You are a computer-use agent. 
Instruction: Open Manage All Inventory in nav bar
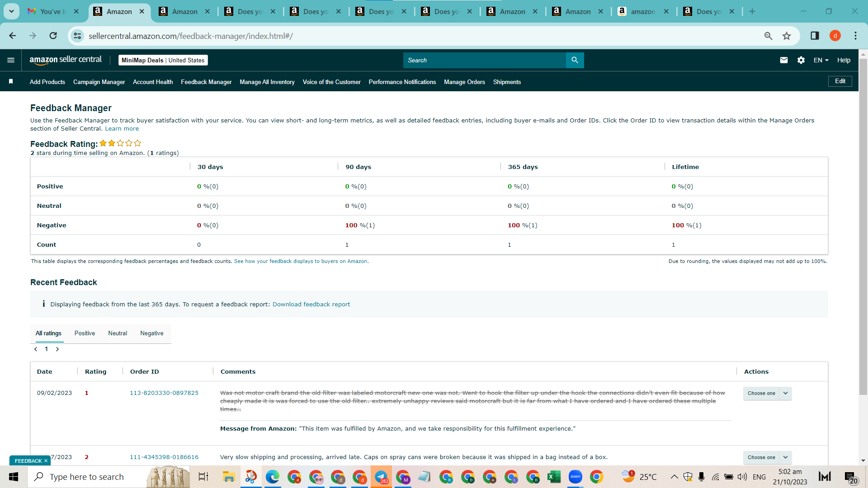point(267,82)
